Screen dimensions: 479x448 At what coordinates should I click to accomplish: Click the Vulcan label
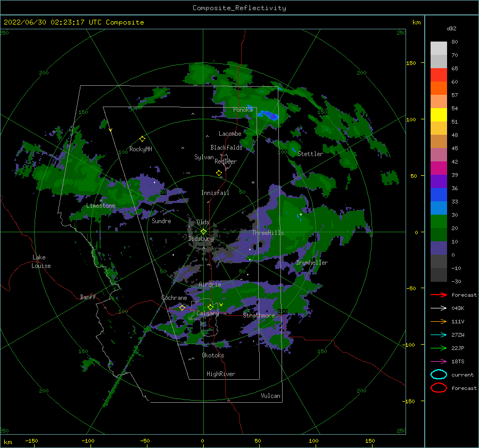[x=270, y=396]
